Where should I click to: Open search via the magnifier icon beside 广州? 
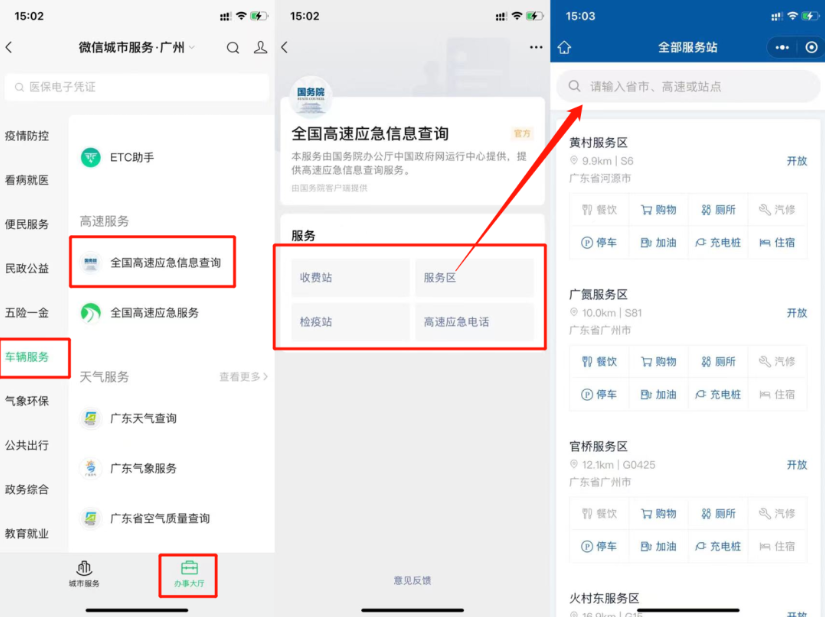point(233,48)
